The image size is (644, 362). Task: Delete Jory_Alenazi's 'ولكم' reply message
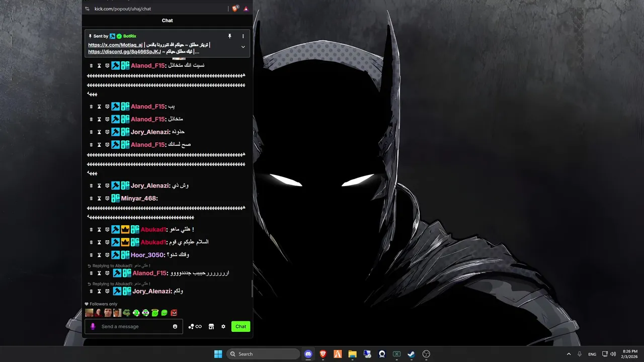coord(91,291)
